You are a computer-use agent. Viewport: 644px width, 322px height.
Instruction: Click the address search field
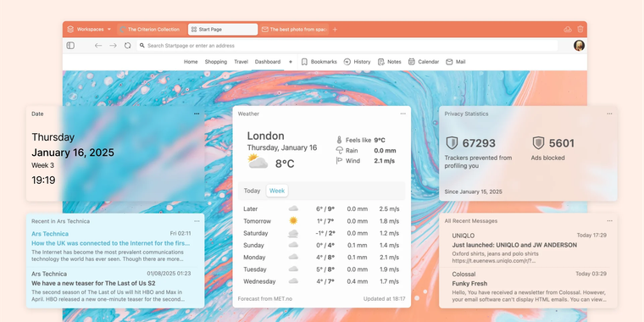click(347, 46)
